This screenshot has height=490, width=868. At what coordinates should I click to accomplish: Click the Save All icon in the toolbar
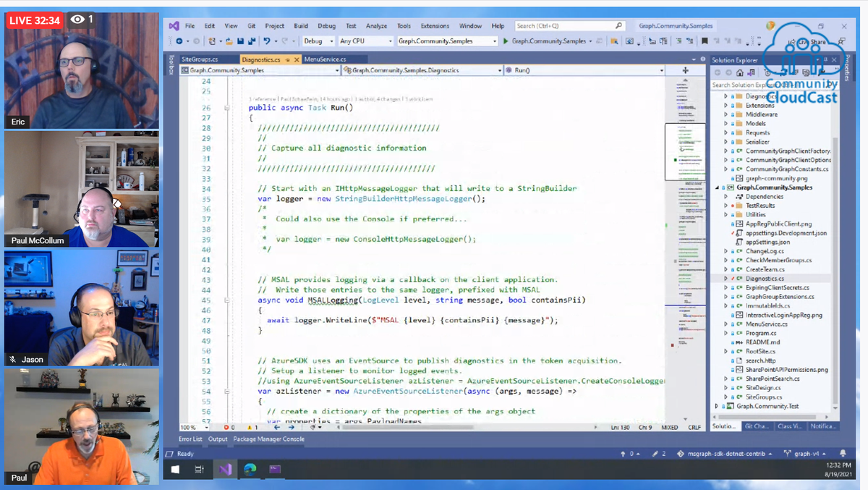pyautogui.click(x=250, y=42)
